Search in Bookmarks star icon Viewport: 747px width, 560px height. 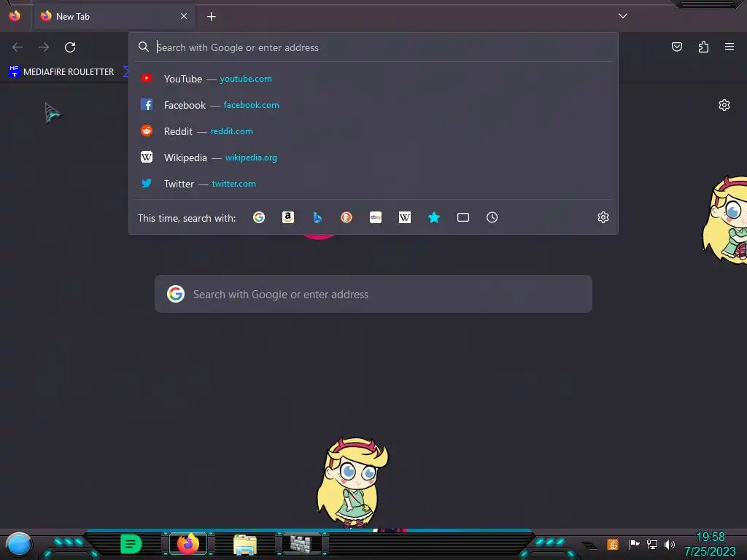[434, 217]
